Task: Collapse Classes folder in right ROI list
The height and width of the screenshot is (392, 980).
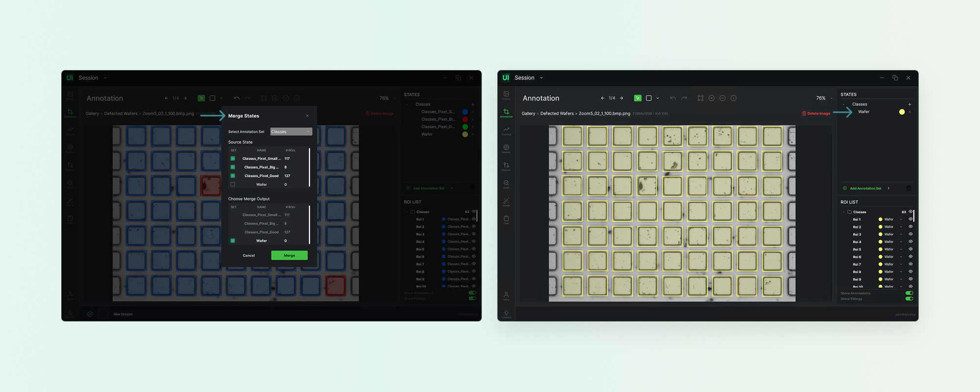Action: click(x=843, y=212)
